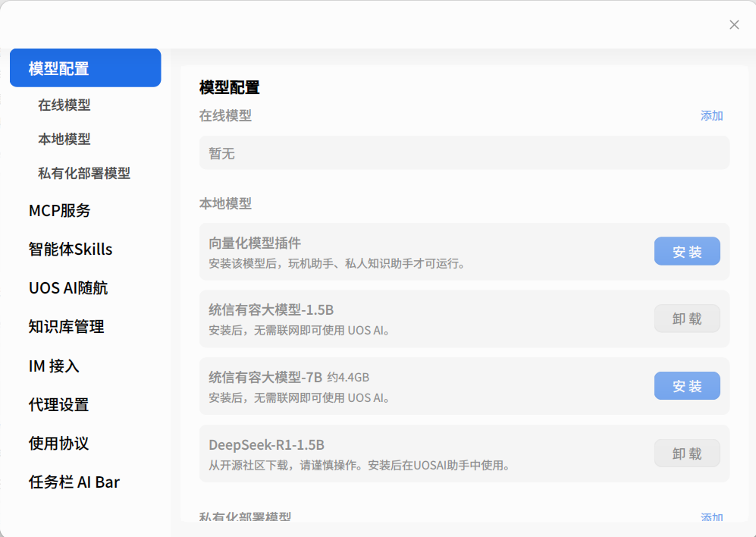Click 添加 link for 在线模型

[712, 116]
